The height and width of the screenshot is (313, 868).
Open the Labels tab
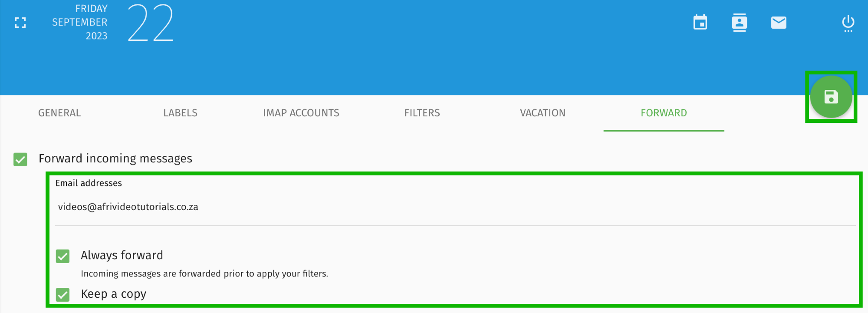180,113
